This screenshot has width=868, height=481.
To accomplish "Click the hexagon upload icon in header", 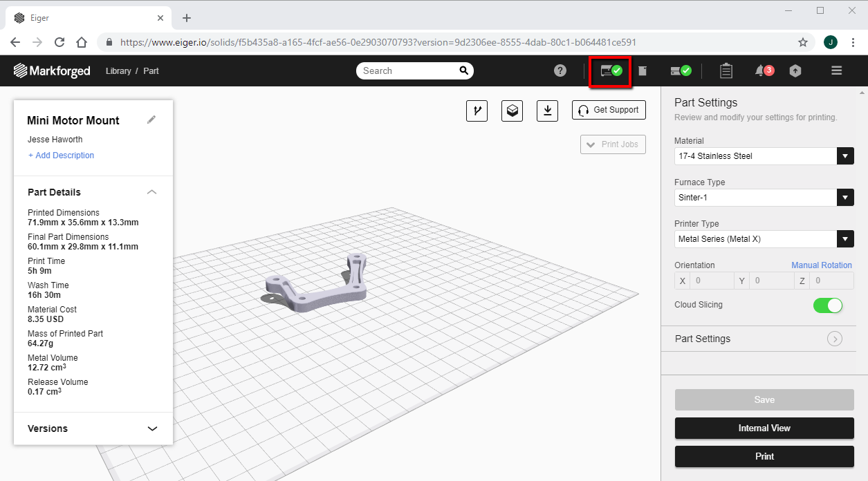I will click(x=795, y=70).
